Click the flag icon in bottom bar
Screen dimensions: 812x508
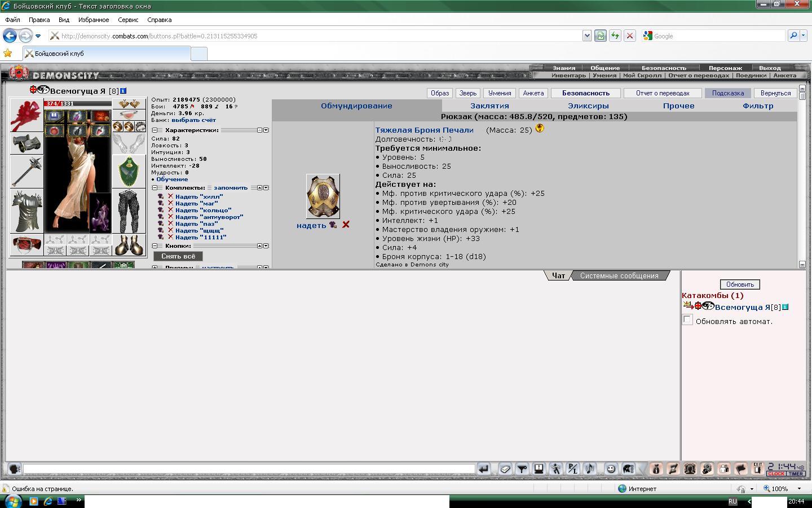[740, 469]
